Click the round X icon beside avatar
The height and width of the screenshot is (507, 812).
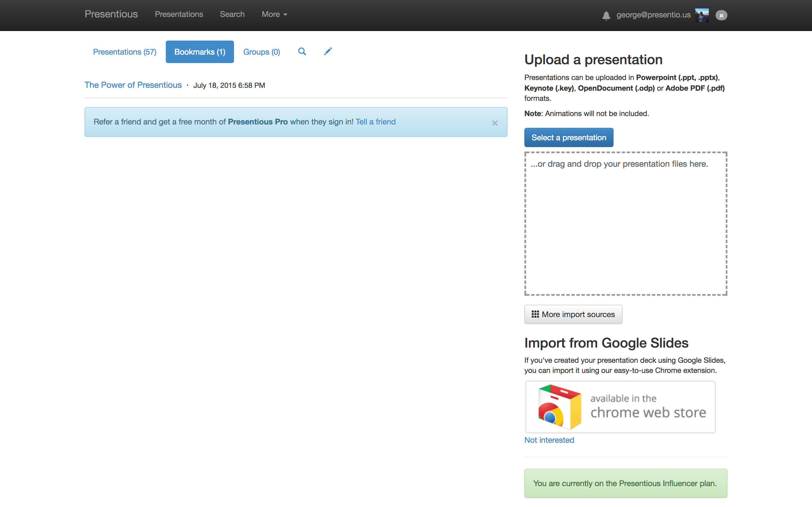721,15
